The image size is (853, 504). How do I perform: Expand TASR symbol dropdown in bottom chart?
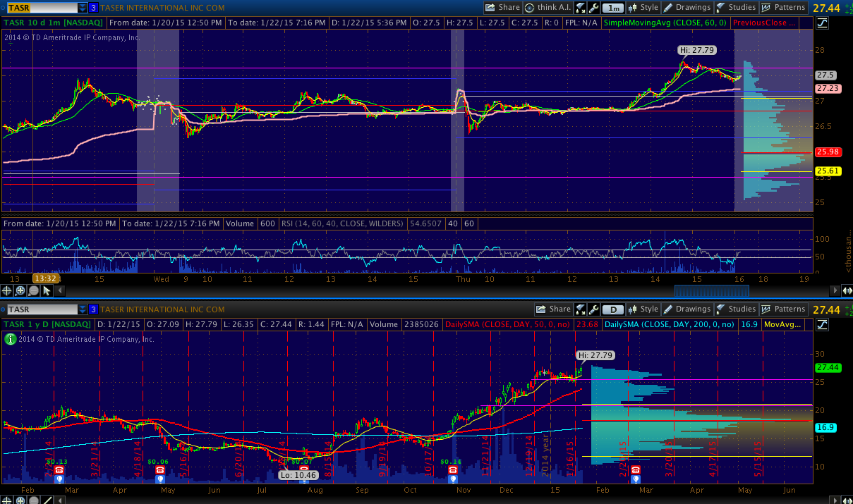[83, 309]
